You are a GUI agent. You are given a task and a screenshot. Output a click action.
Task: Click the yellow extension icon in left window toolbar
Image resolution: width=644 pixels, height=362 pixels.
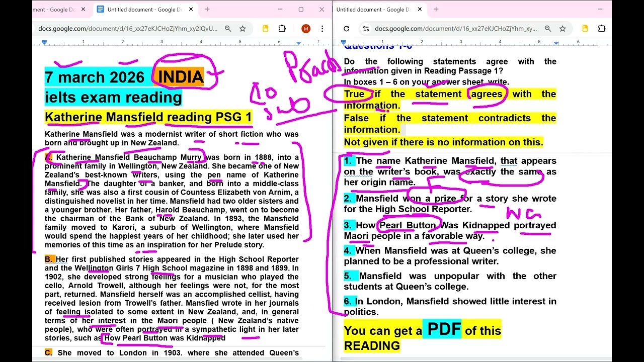coord(266,29)
